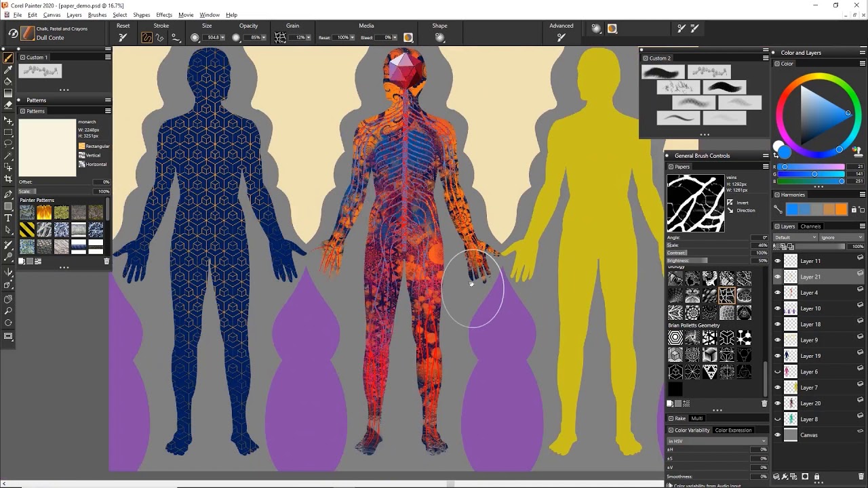The image size is (868, 488).
Task: Delete pattern with Patterns panel trash icon
Action: (106, 261)
